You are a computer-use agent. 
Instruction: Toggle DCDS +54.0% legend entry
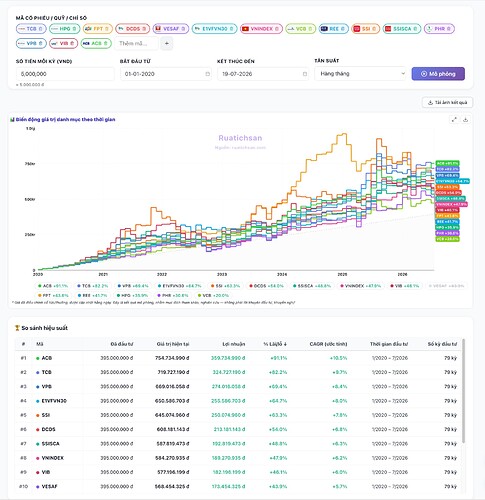[267, 286]
